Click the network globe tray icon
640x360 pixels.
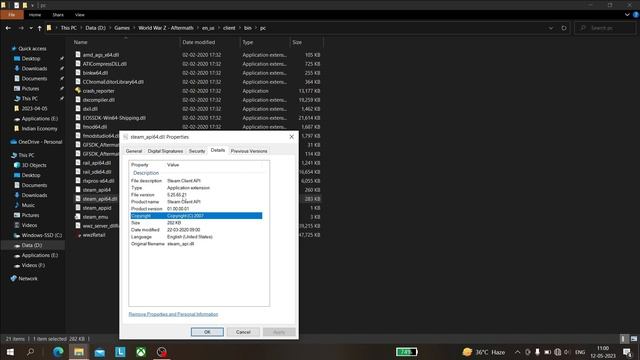[557, 352]
